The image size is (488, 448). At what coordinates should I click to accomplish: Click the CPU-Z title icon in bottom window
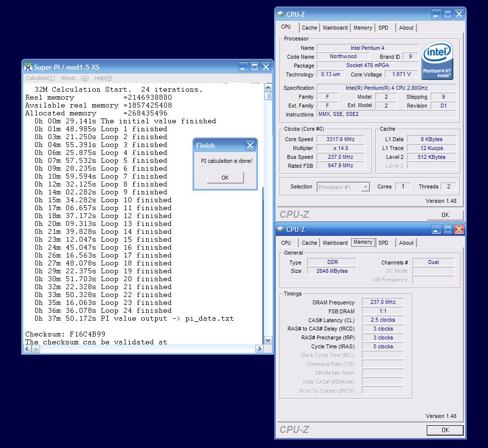pyautogui.click(x=281, y=229)
